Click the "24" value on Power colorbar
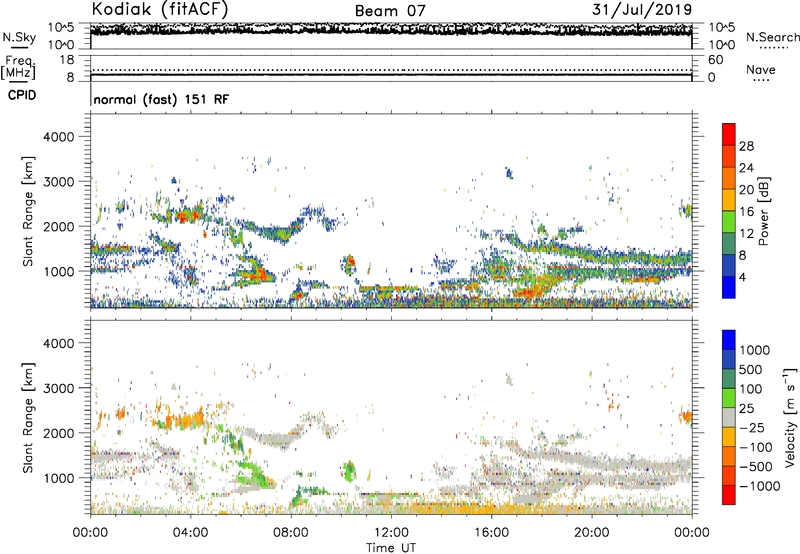The width and height of the screenshot is (800, 554). 746,168
